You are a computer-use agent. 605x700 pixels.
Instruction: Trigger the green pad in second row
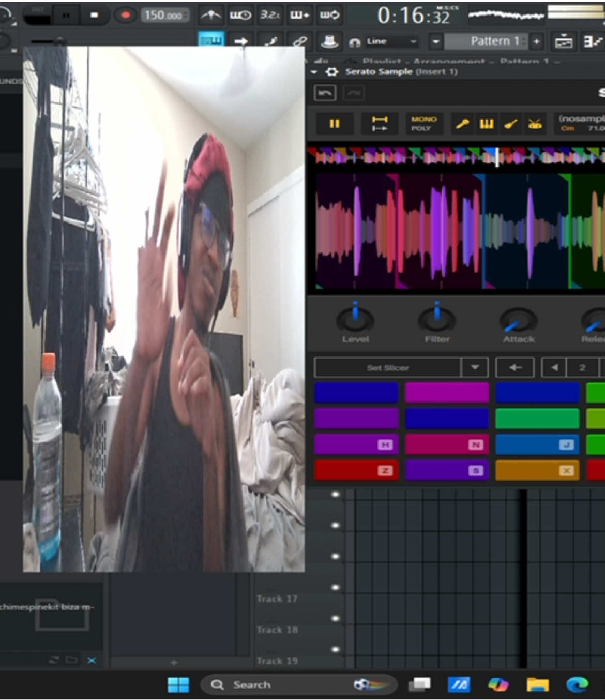537,419
